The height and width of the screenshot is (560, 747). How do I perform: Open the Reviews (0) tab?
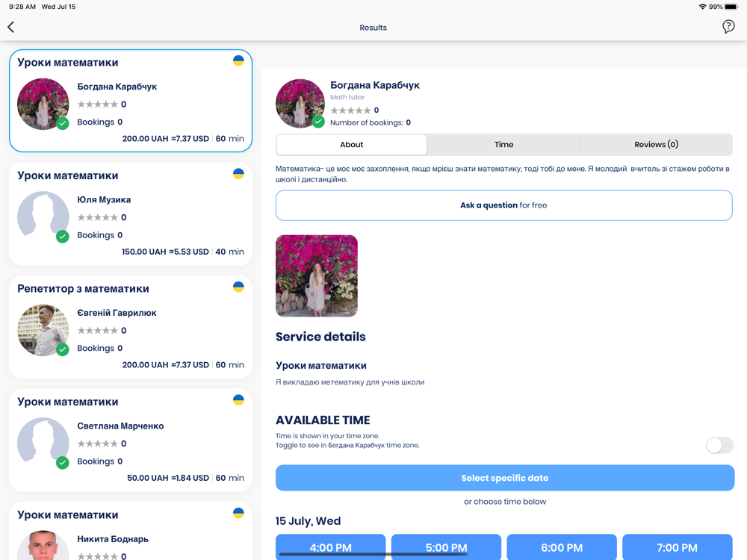click(656, 145)
